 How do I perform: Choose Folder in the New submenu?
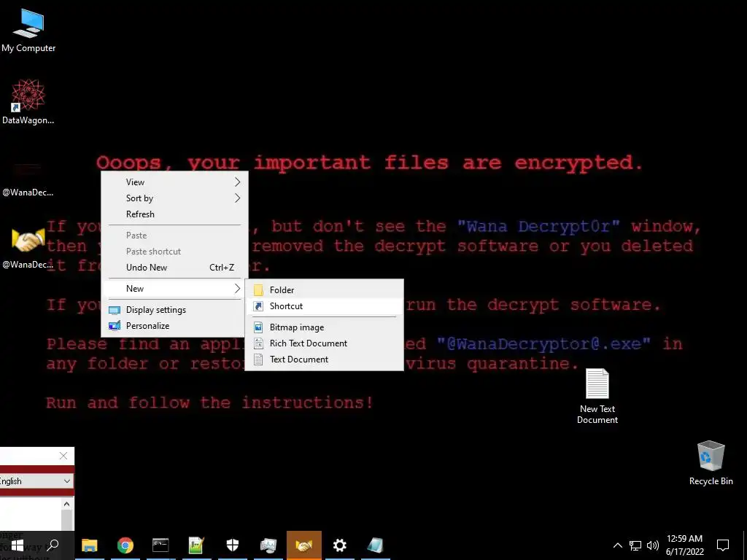click(x=324, y=290)
